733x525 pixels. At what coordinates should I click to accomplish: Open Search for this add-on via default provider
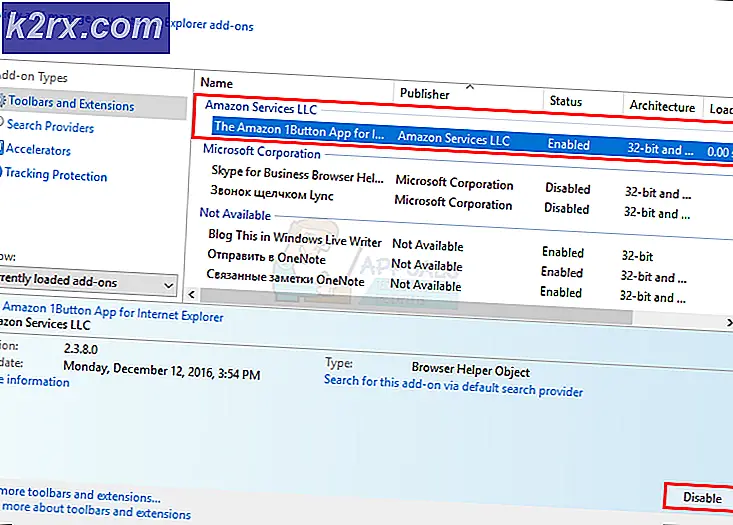pyautogui.click(x=453, y=386)
